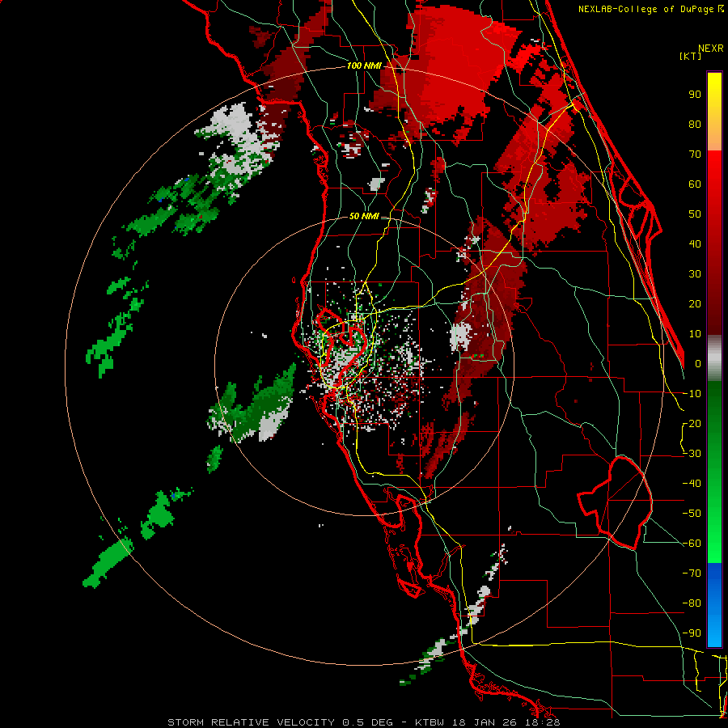Select the 50 NMI range ring label
This screenshot has height=728, width=728.
pos(364,216)
